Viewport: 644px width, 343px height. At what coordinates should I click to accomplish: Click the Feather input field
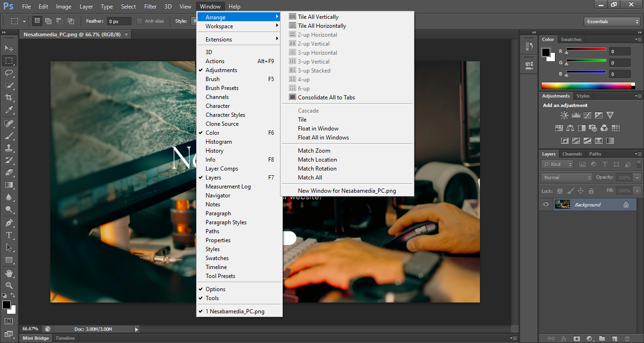[x=119, y=21]
